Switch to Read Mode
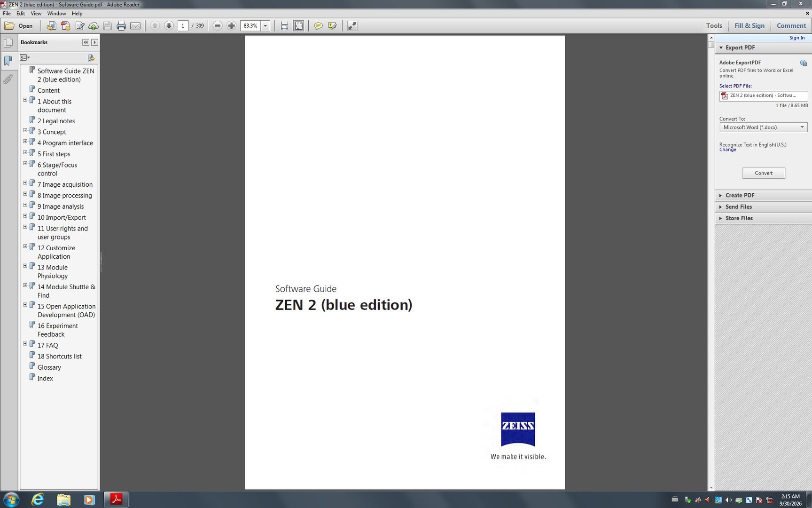This screenshot has width=812, height=508. click(x=352, y=26)
